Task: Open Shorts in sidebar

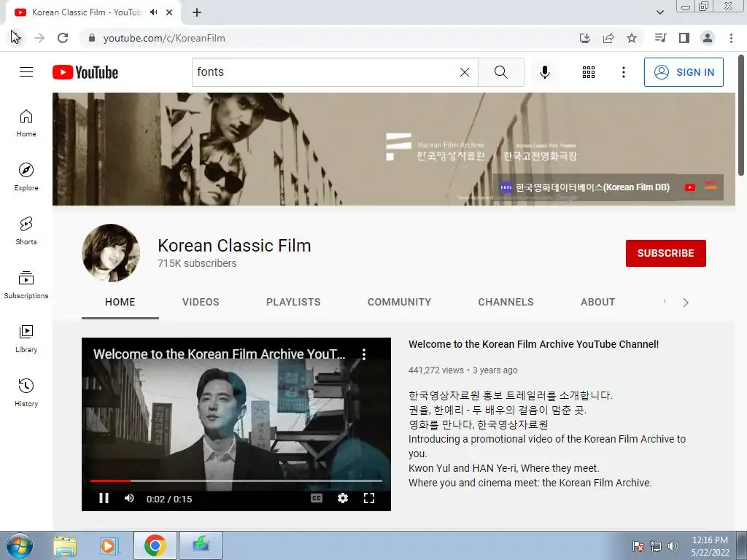Action: point(26,231)
